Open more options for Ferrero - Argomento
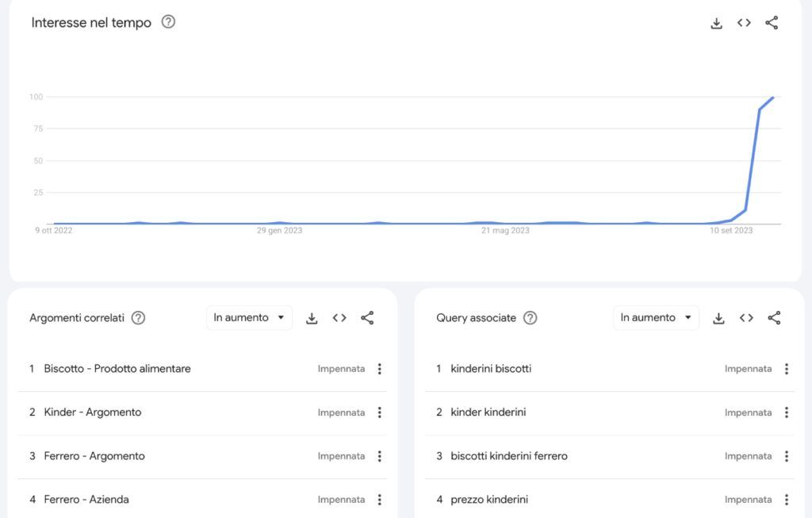 click(380, 456)
